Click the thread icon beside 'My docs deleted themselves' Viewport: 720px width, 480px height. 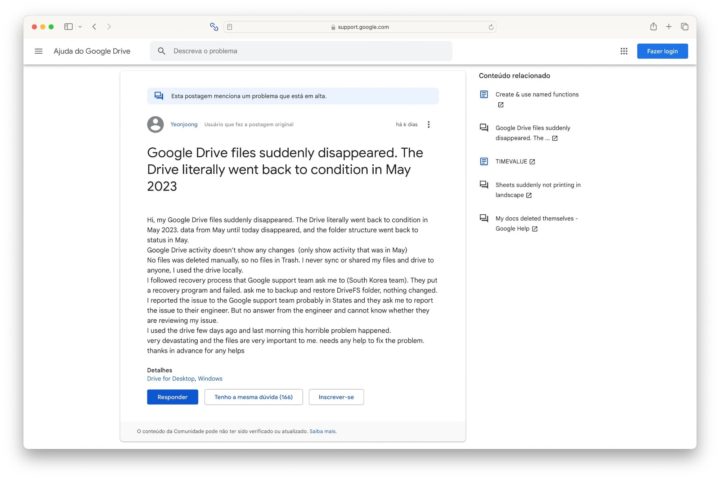(484, 218)
